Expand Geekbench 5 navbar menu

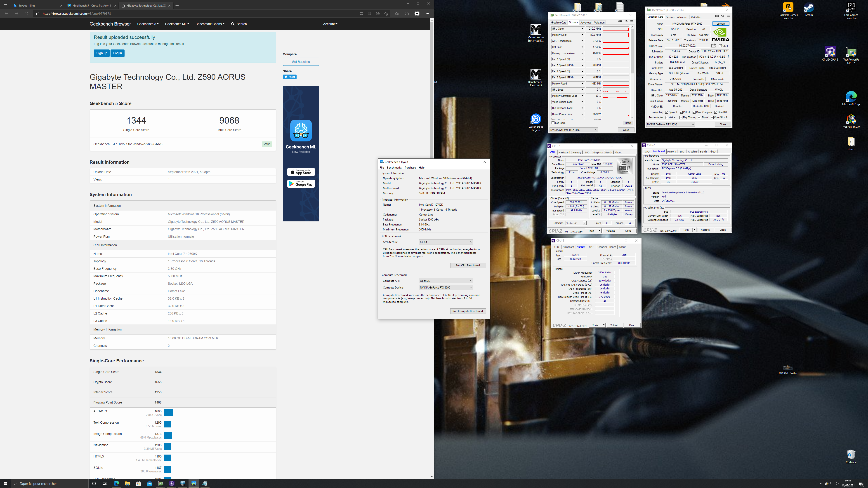pos(148,24)
